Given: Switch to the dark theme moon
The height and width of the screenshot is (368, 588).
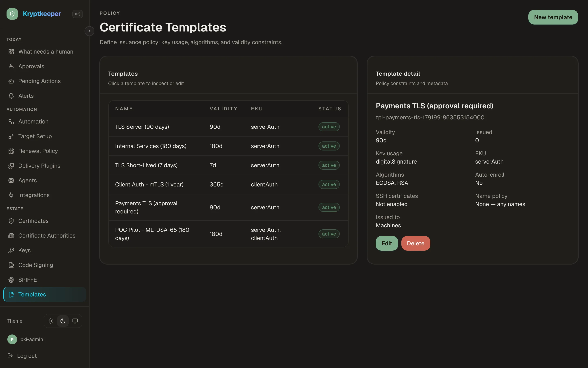Looking at the screenshot, I should [x=63, y=321].
